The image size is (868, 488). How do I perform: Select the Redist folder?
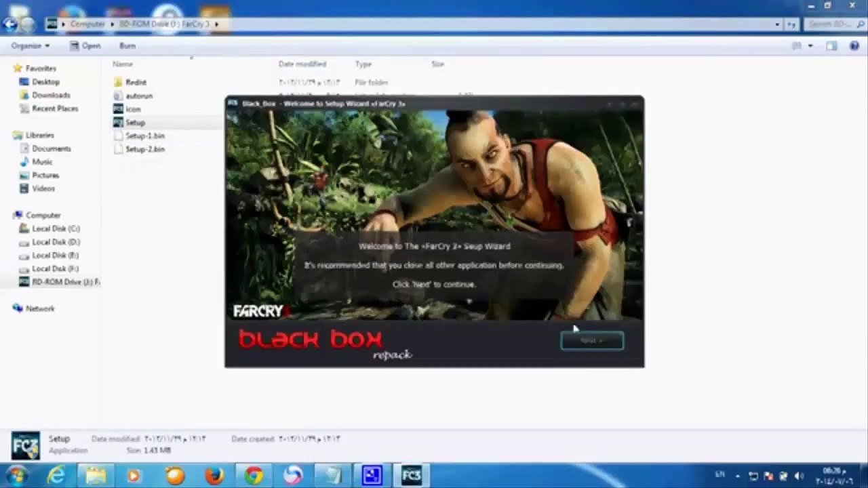tap(136, 82)
